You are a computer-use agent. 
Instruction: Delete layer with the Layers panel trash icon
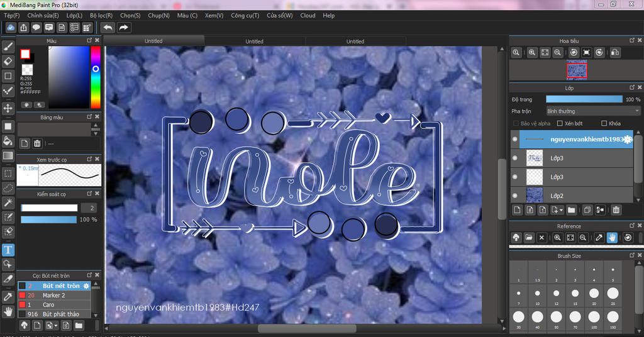[616, 210]
